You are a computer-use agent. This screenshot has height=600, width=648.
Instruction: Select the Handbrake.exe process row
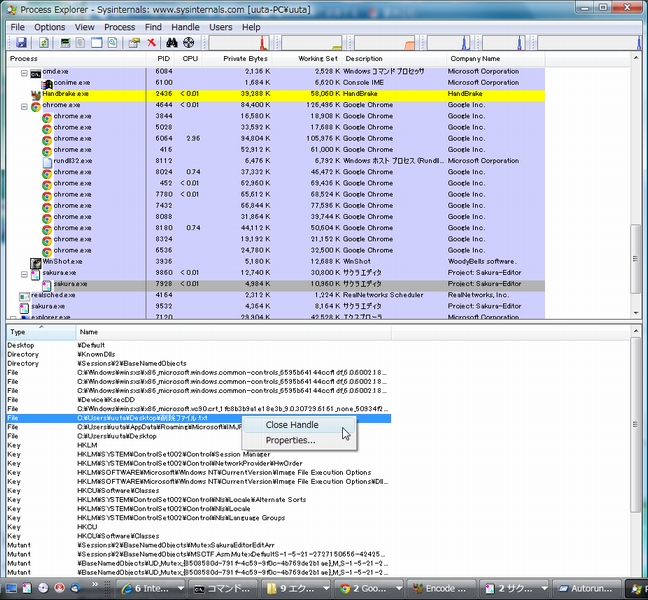276,94
